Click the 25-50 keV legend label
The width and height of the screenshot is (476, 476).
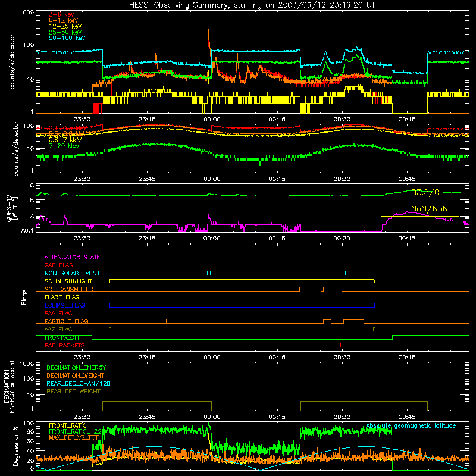click(x=65, y=32)
